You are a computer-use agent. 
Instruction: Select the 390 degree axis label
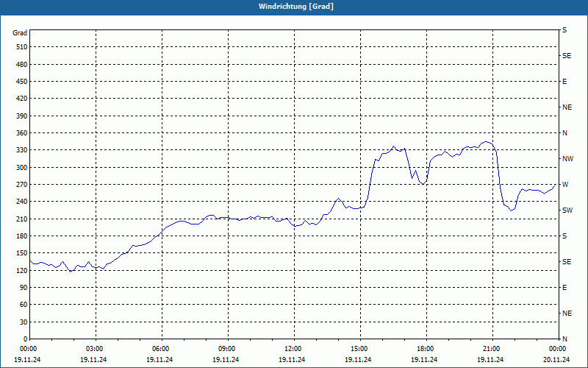pos(22,116)
